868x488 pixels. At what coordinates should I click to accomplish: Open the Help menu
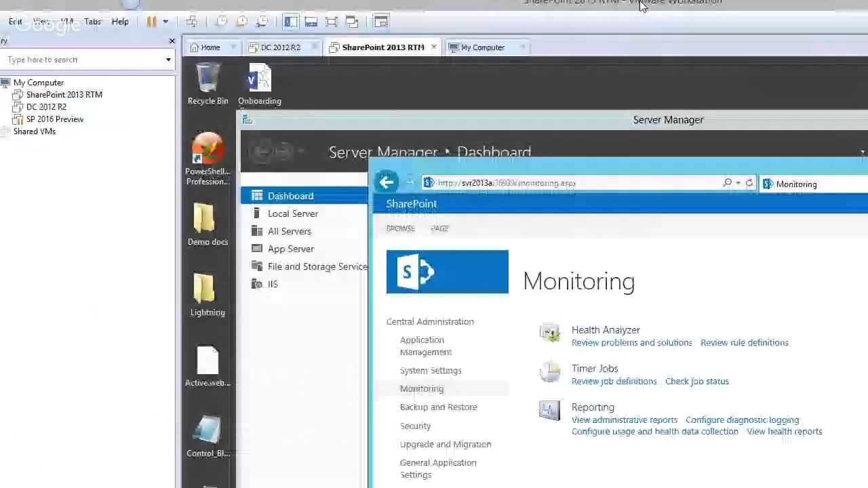tap(120, 22)
